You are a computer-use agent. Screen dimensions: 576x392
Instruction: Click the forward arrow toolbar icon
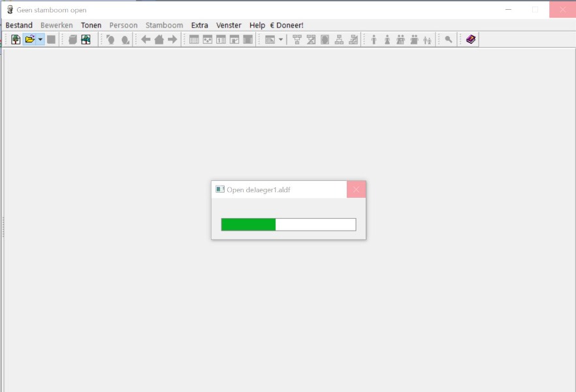[172, 40]
